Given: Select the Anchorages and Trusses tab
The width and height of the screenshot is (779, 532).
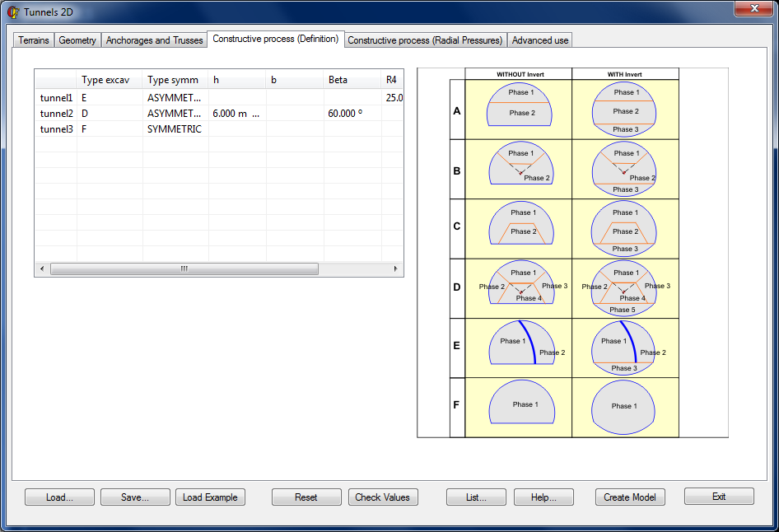Looking at the screenshot, I should [x=154, y=40].
